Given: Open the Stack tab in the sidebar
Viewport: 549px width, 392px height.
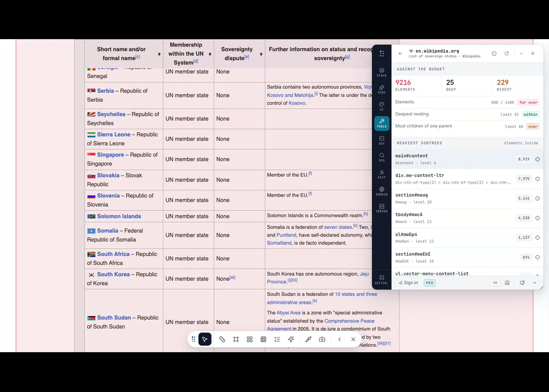Looking at the screenshot, I should (382, 72).
